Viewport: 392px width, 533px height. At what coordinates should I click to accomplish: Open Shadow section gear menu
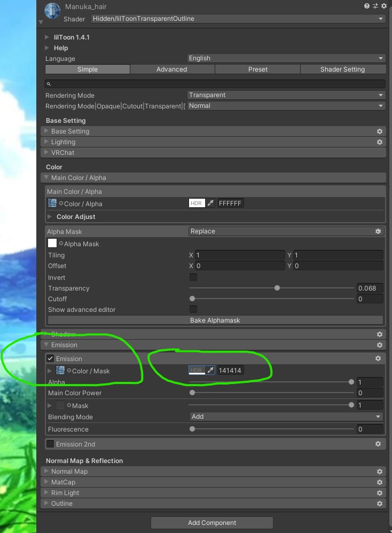380,334
